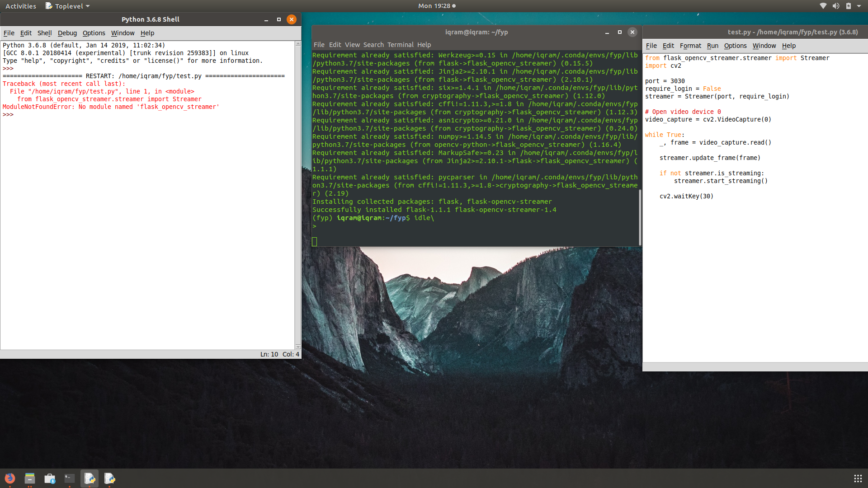Open the Terminal menu in the fyp terminal
The width and height of the screenshot is (868, 488).
click(x=400, y=45)
